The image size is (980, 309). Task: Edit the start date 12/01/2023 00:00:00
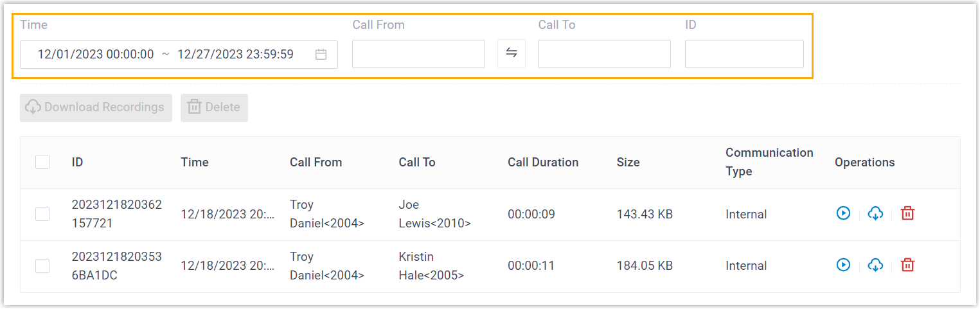[96, 55]
